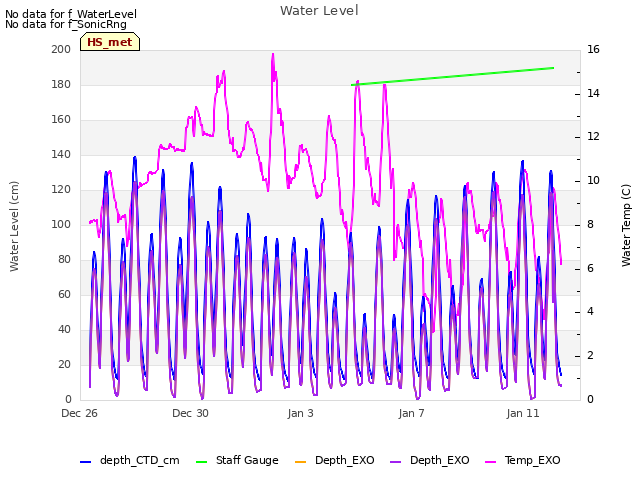Click the 14 value on right axis
The height and width of the screenshot is (480, 640).
pos(593,93)
